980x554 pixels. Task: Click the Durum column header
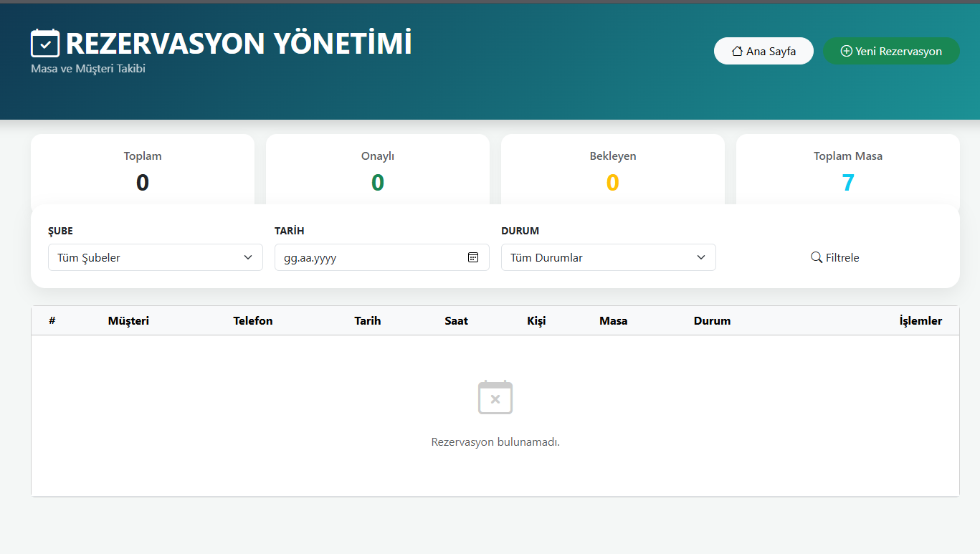pos(712,320)
